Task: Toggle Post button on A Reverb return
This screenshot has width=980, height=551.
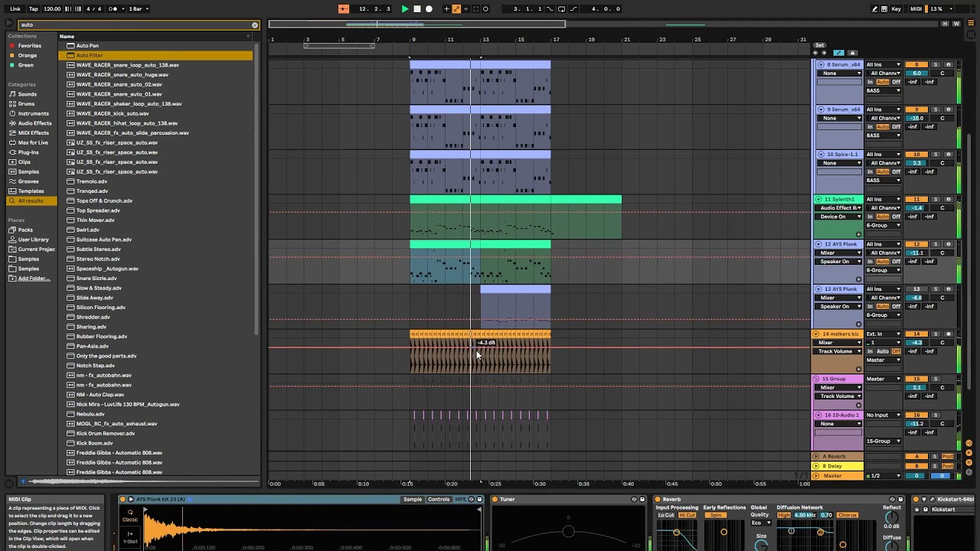Action: (x=948, y=456)
